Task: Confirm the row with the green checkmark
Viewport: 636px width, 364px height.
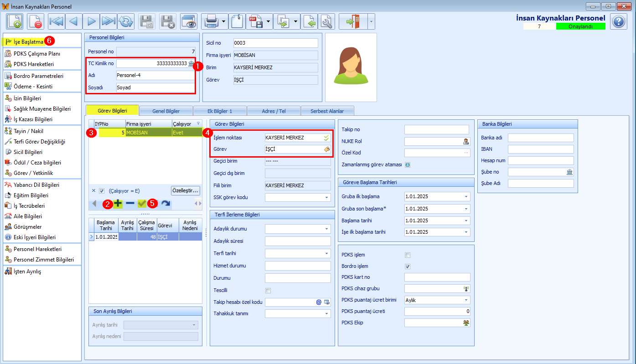Action: click(x=142, y=204)
